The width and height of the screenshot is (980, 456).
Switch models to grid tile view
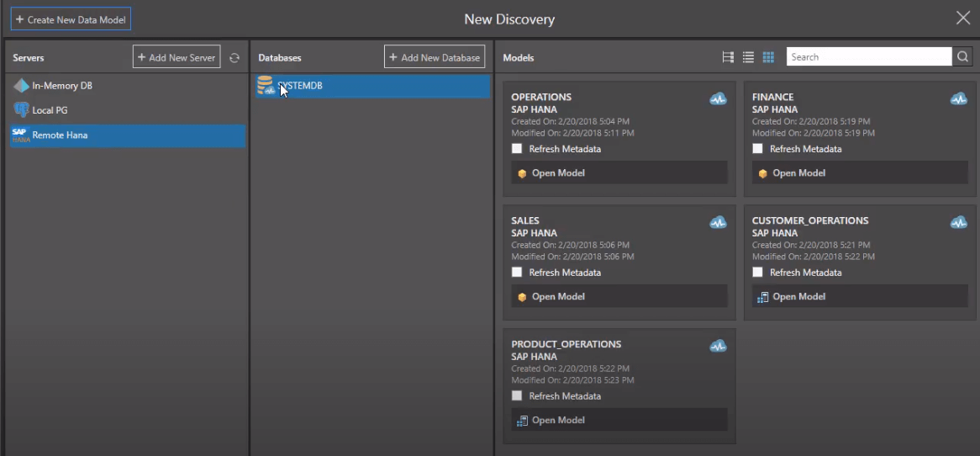pos(768,57)
